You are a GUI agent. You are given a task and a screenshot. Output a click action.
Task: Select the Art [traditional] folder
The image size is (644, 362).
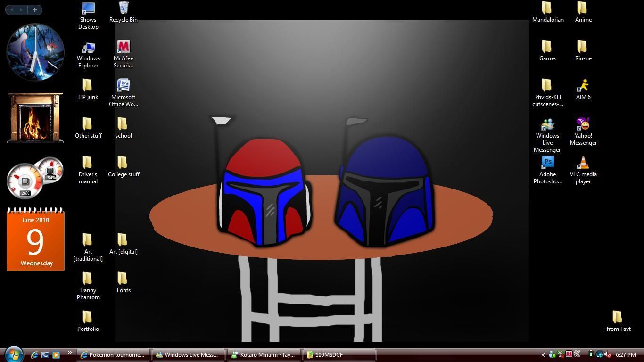click(x=88, y=248)
